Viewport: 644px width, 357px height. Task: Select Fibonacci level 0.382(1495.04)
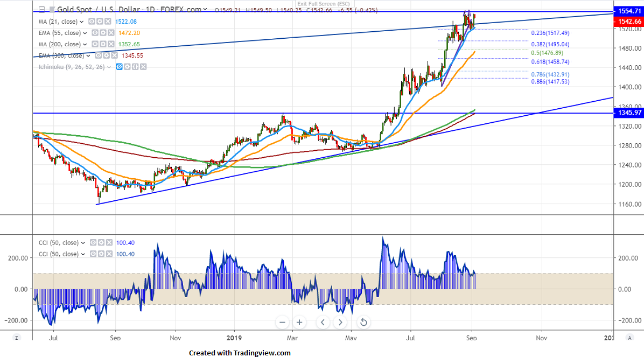point(550,44)
